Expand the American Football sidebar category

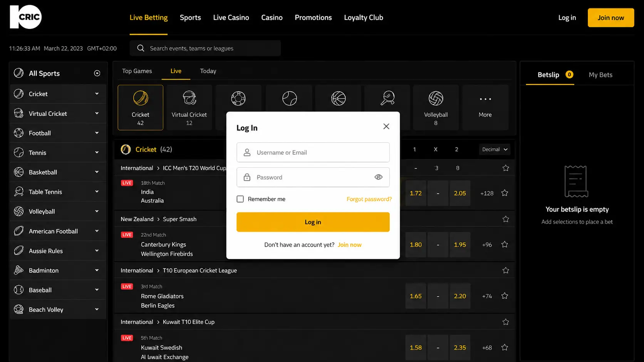tap(97, 231)
